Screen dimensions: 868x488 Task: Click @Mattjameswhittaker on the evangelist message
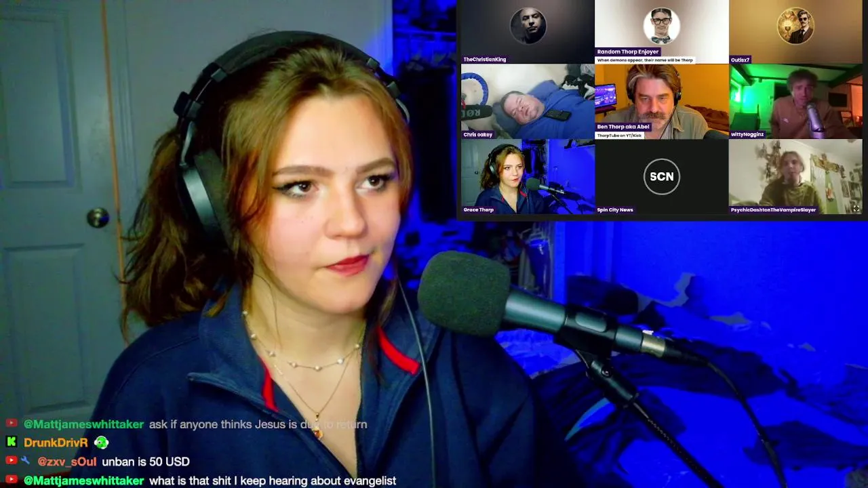point(84,481)
